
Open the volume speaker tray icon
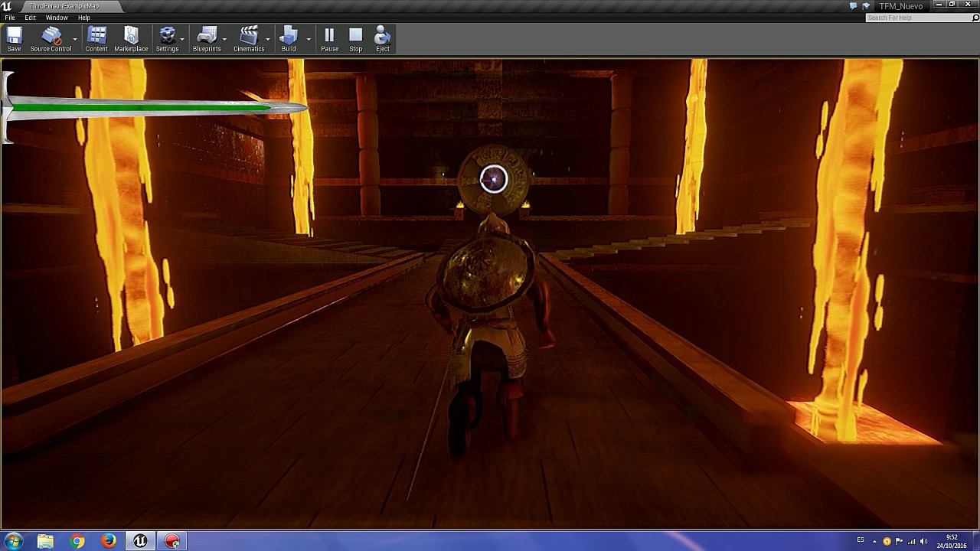tap(923, 541)
